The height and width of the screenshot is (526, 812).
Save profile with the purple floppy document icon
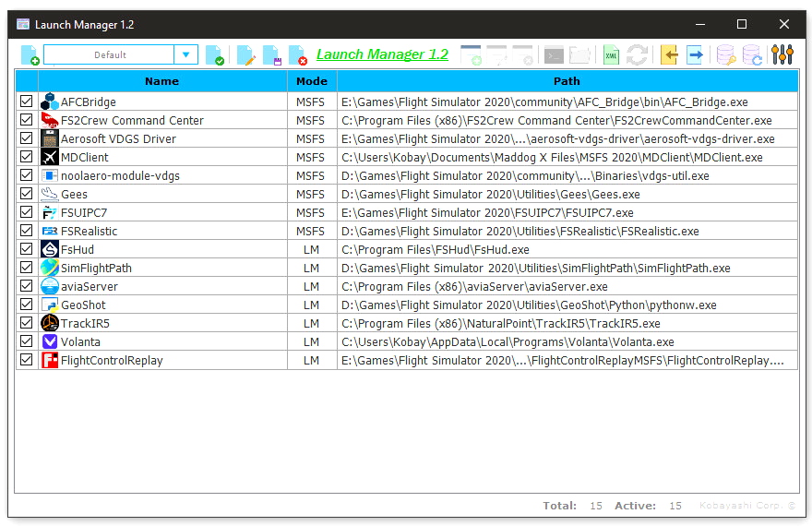pyautogui.click(x=272, y=54)
